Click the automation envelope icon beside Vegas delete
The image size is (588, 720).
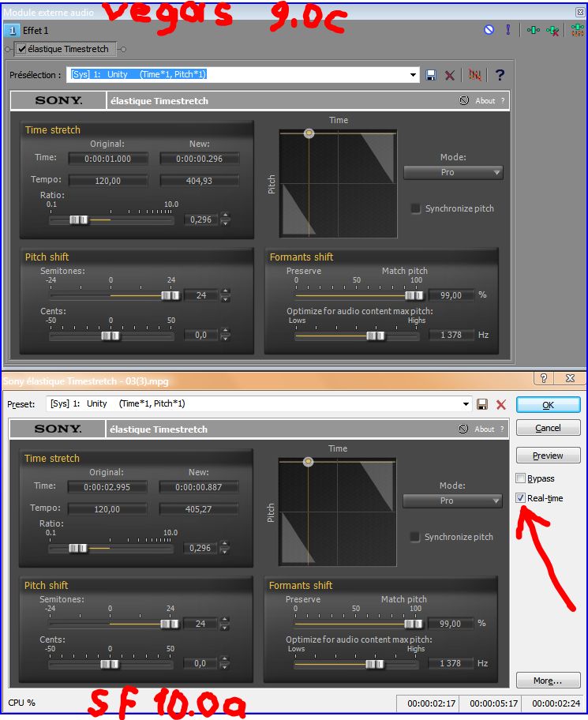coord(474,75)
